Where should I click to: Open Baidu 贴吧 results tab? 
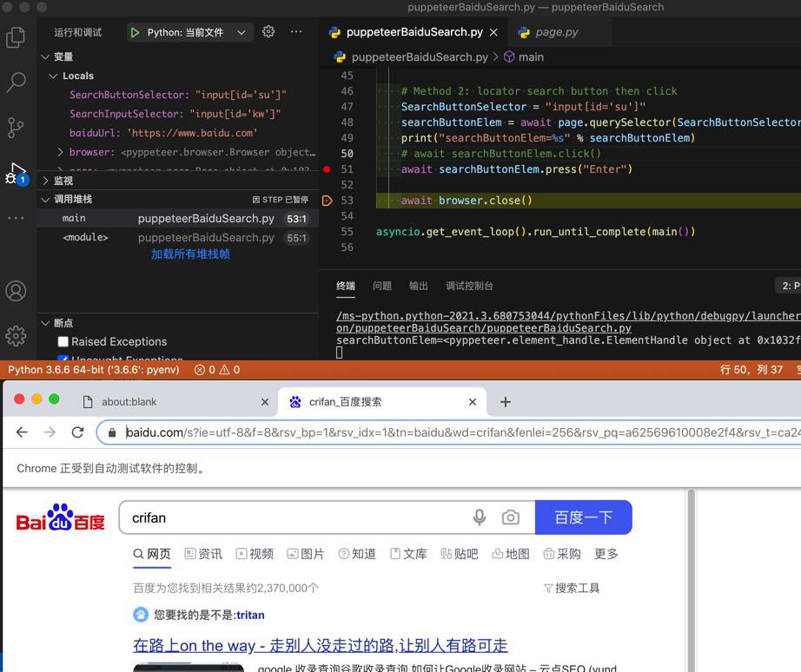tap(460, 554)
